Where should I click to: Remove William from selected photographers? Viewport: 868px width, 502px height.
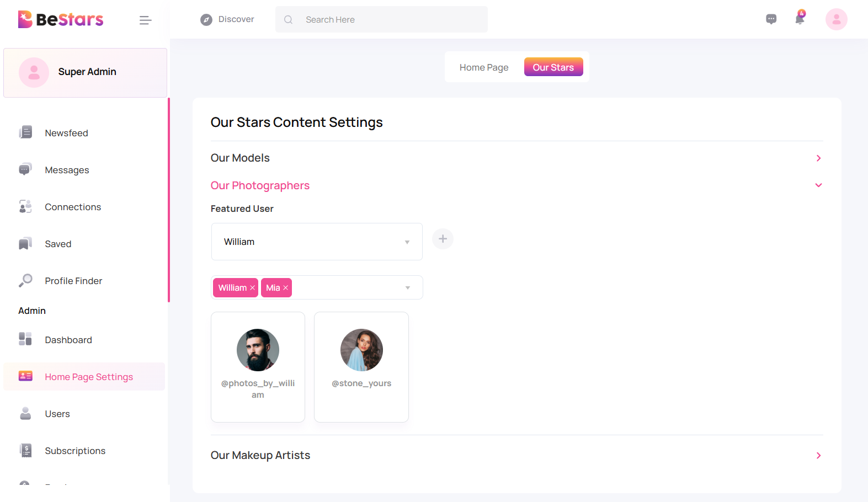[253, 287]
